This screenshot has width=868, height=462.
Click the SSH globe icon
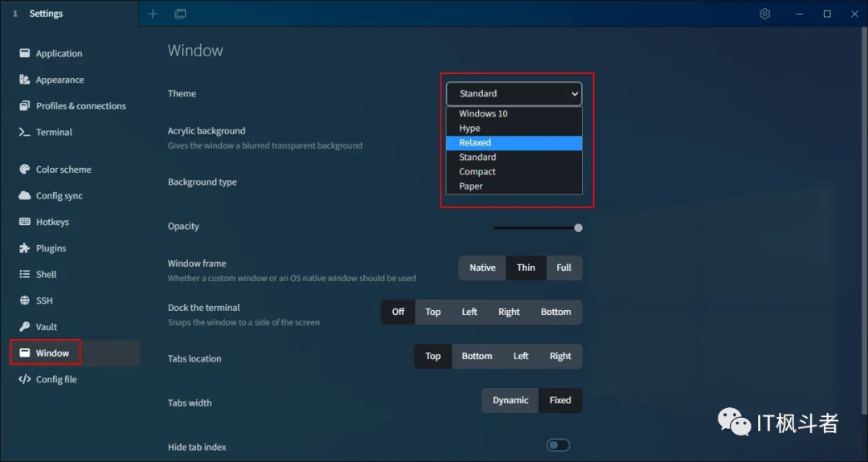(24, 301)
